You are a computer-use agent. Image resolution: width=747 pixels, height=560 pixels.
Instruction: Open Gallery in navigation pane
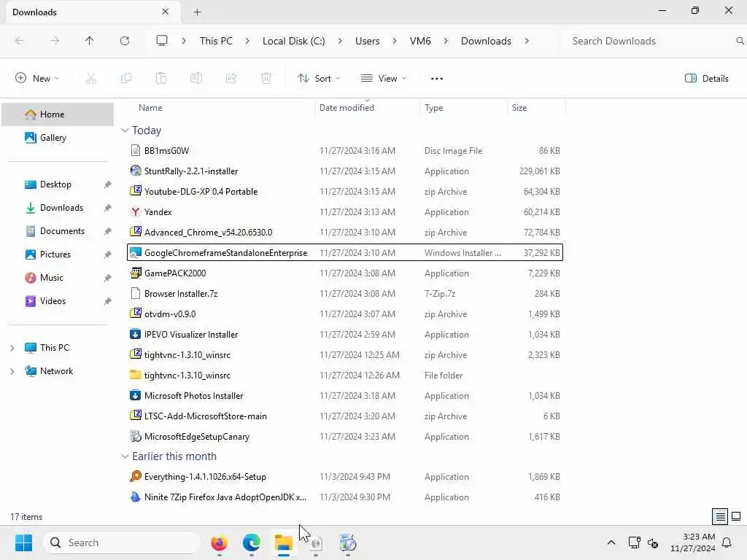pos(58,138)
